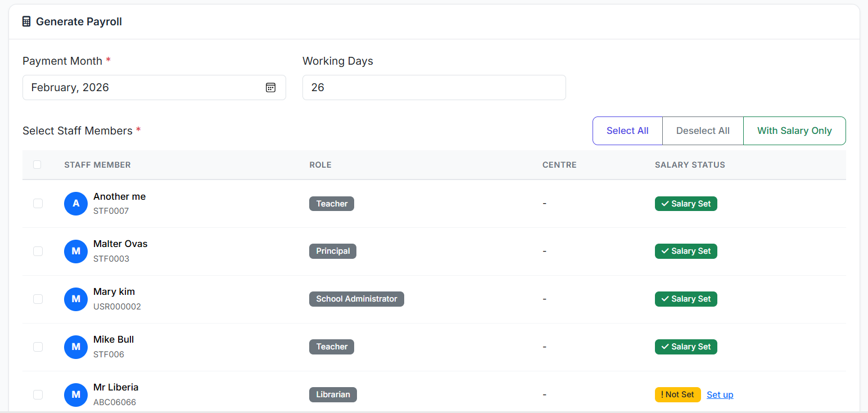The height and width of the screenshot is (413, 868).
Task: Click Mary kim's avatar circle
Action: tap(76, 299)
